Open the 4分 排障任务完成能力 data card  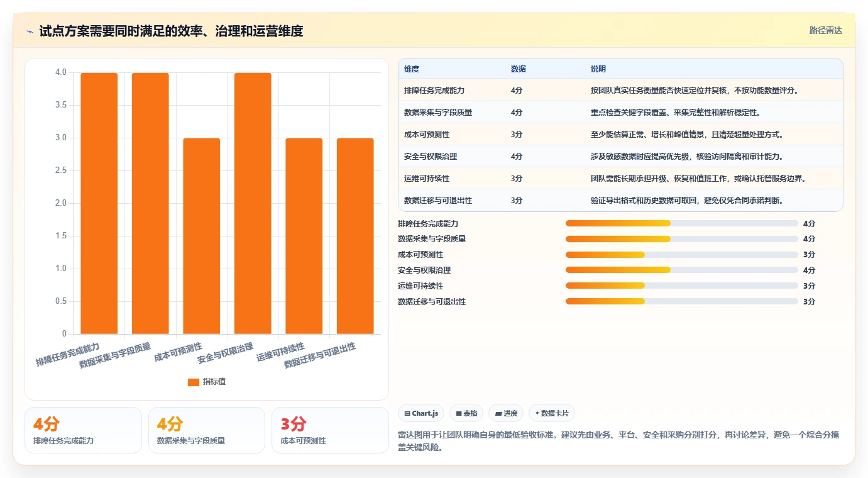click(x=83, y=430)
